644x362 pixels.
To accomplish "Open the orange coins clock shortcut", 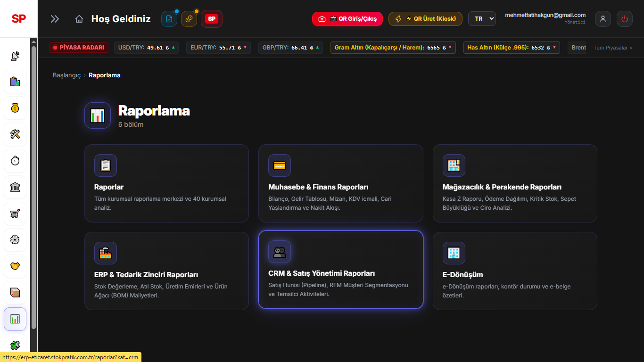I will point(189,19).
